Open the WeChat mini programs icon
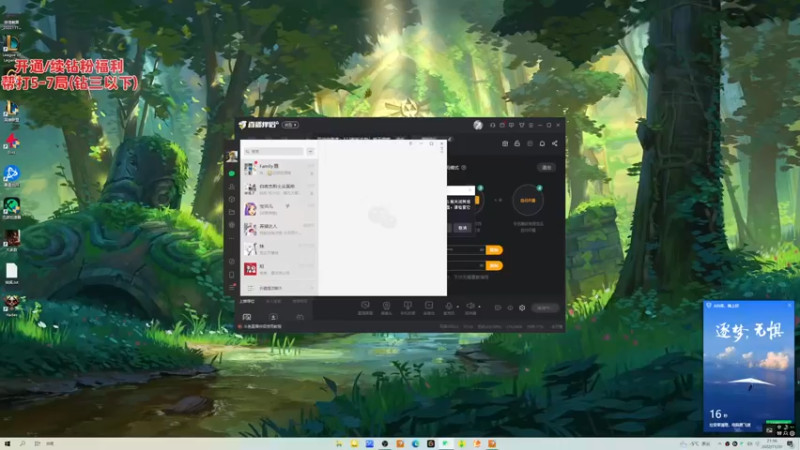 click(232, 261)
